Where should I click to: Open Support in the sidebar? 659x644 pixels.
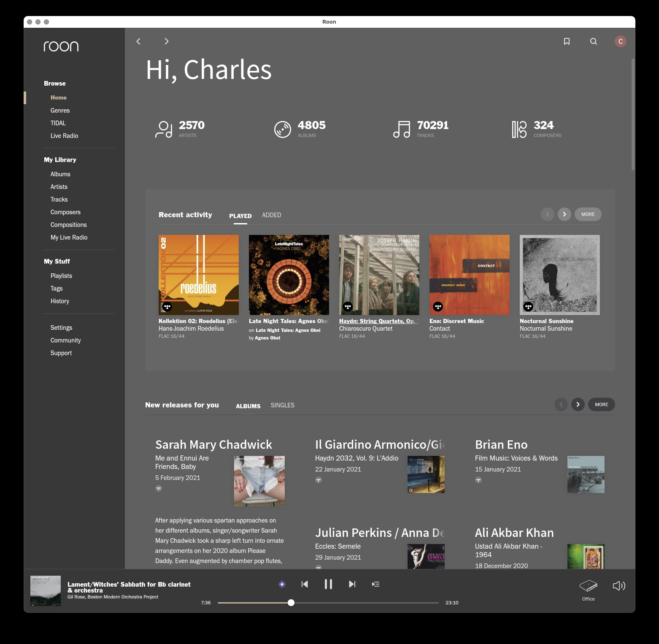coord(61,353)
